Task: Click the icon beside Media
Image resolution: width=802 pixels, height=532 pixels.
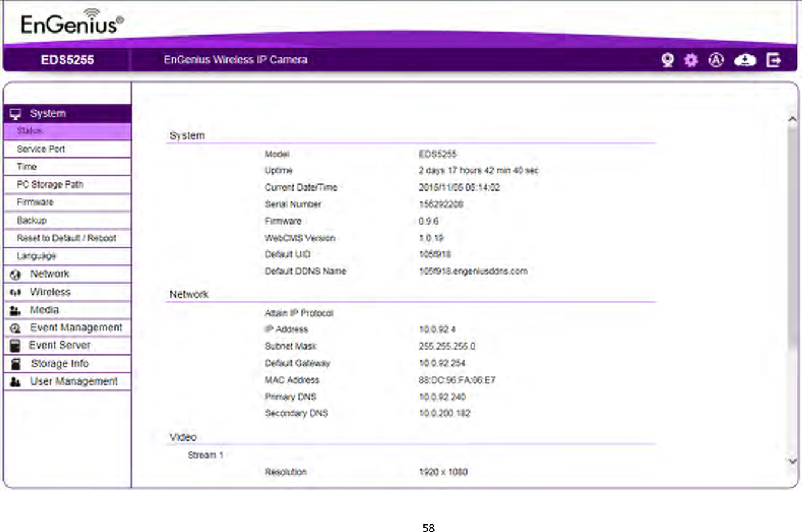Action: pos(15,310)
